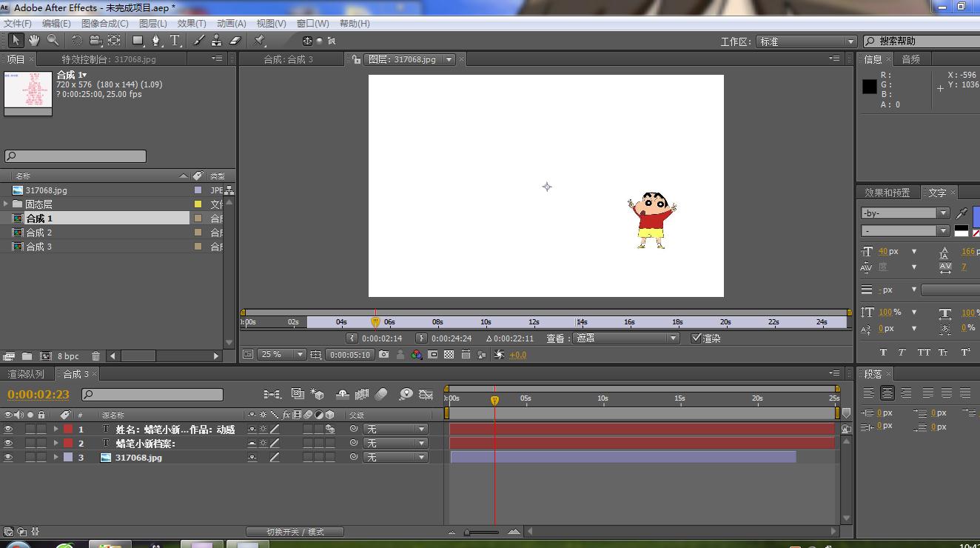Image resolution: width=980 pixels, height=548 pixels.
Task: Hide layer 2 蜡笔小新档案 eye icon
Action: pos(8,443)
